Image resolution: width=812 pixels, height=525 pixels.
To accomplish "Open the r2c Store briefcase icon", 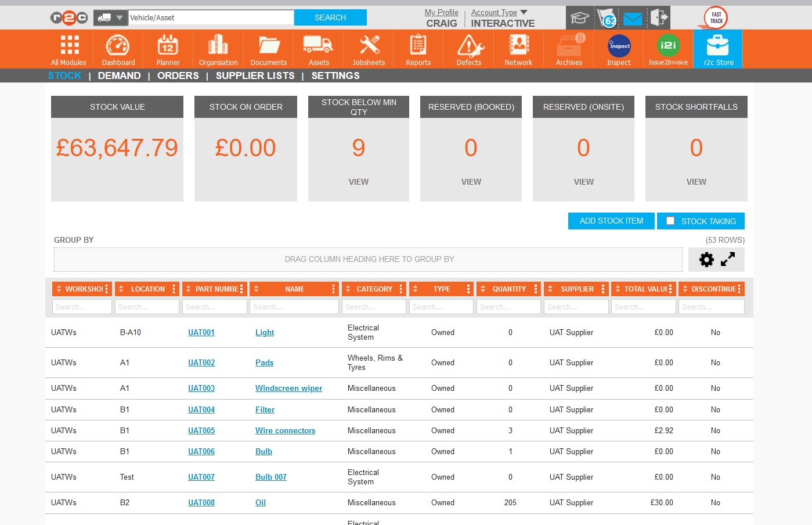I will (718, 46).
